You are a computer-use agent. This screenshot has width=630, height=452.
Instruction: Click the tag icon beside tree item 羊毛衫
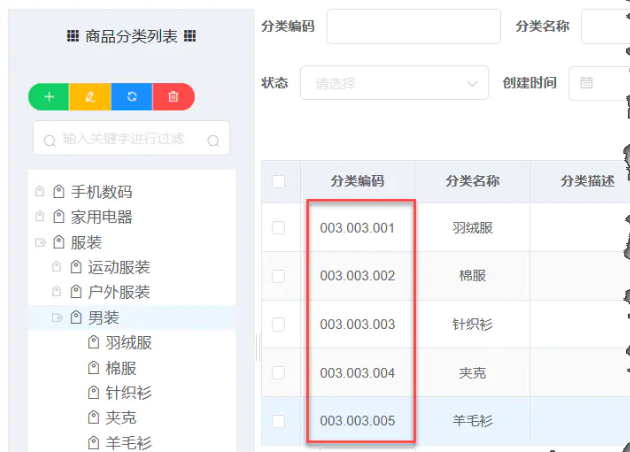click(93, 443)
